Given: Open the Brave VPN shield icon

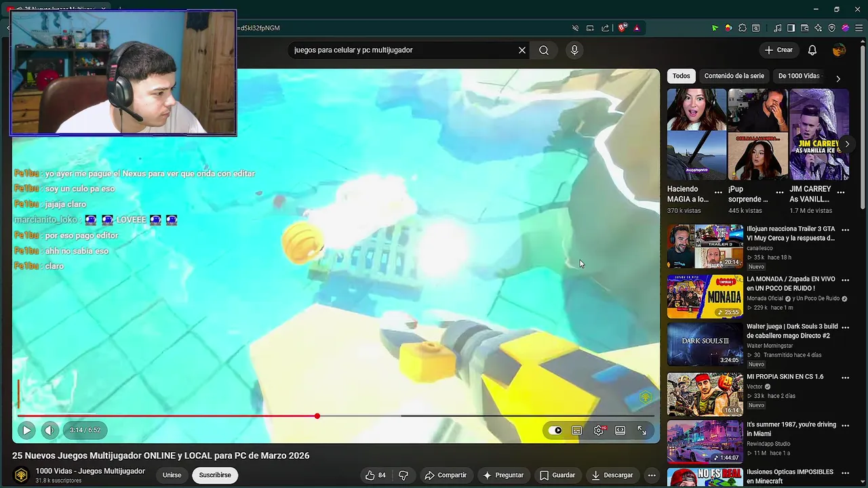Looking at the screenshot, I should click(832, 28).
